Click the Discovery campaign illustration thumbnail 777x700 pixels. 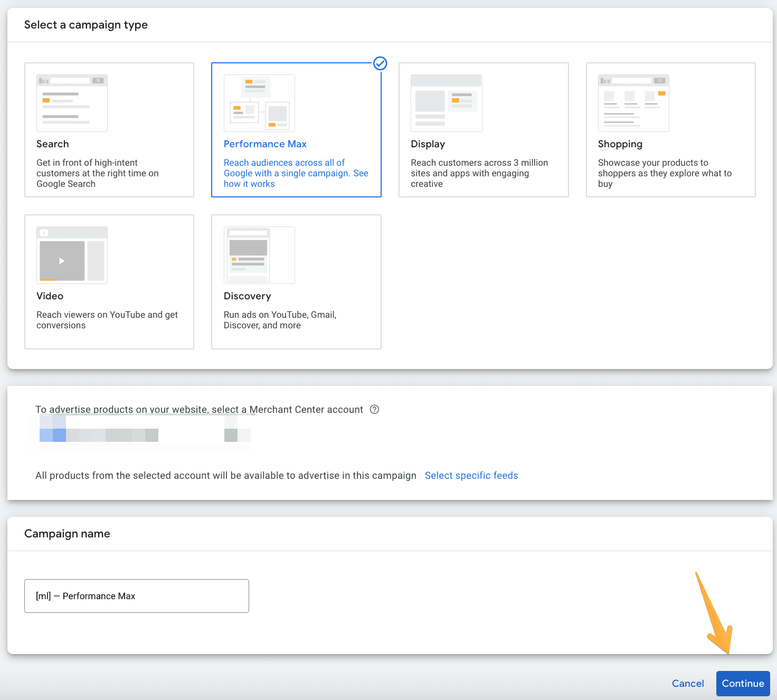tap(259, 255)
